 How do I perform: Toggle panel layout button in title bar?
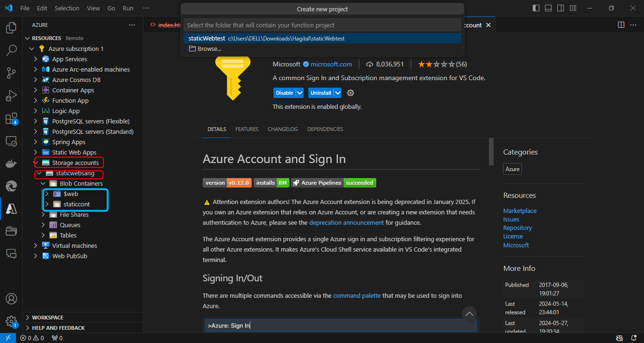(548, 8)
